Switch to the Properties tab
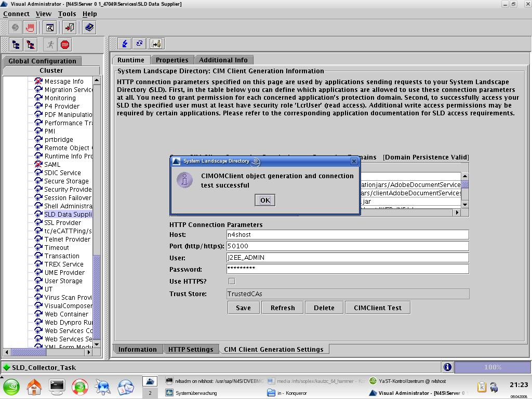The image size is (532, 399). (x=172, y=60)
